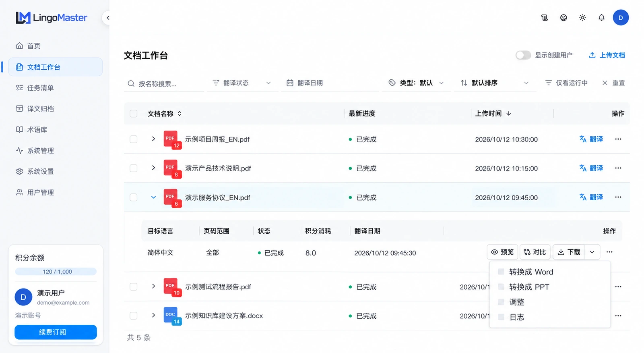
Task: Collapse row 演示服务协议_EN.pdf
Action: click(153, 197)
